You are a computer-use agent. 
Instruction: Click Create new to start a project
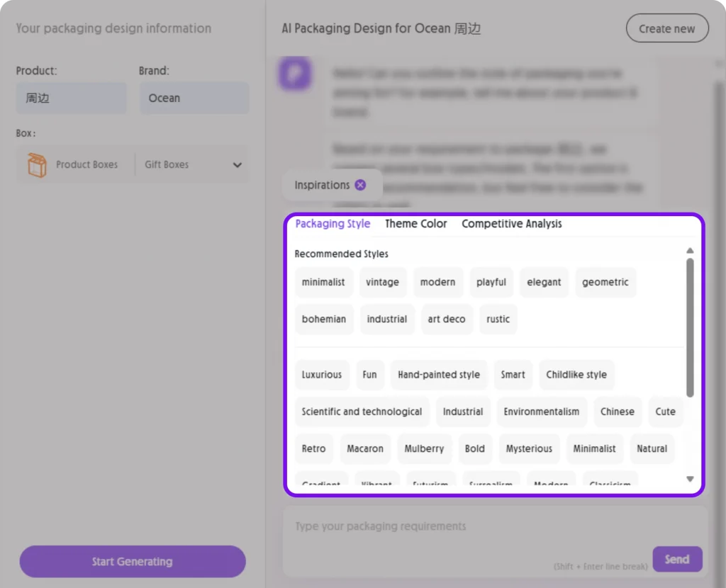(x=666, y=28)
